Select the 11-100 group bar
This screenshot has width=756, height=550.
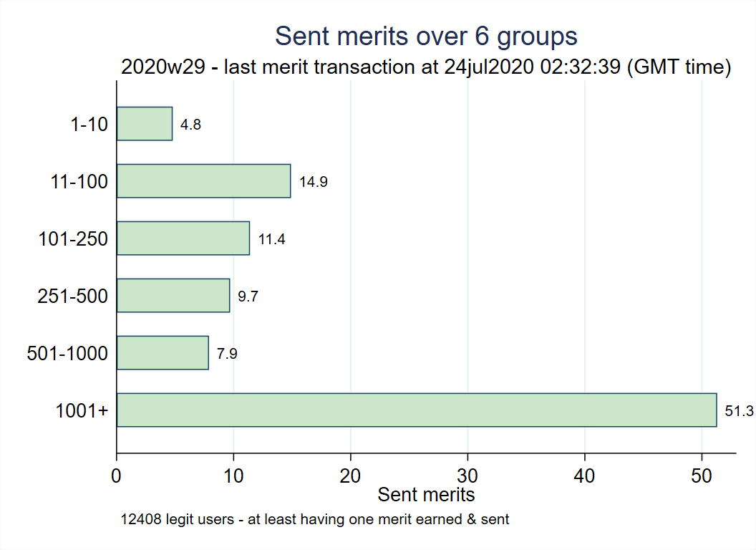pyautogui.click(x=203, y=180)
